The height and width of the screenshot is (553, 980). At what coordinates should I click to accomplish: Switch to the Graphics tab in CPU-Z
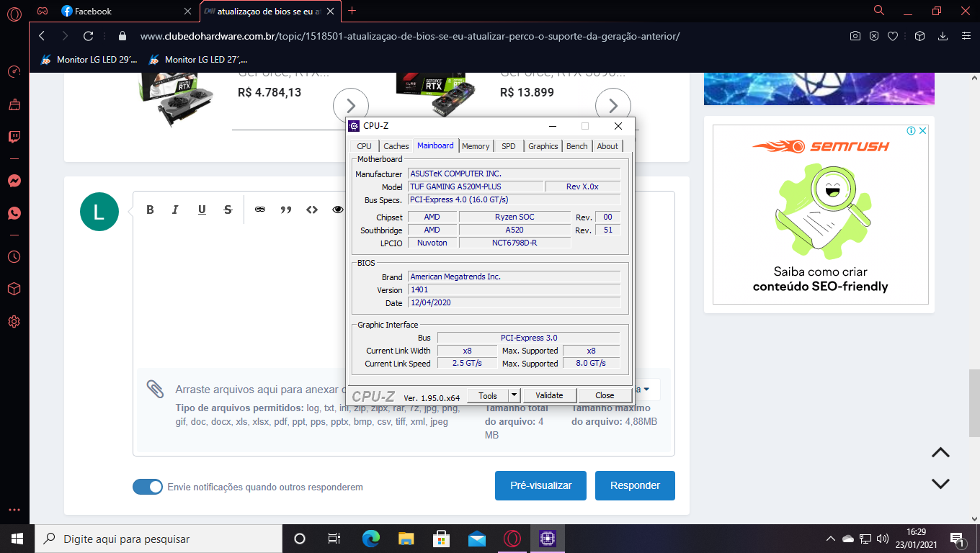(543, 146)
